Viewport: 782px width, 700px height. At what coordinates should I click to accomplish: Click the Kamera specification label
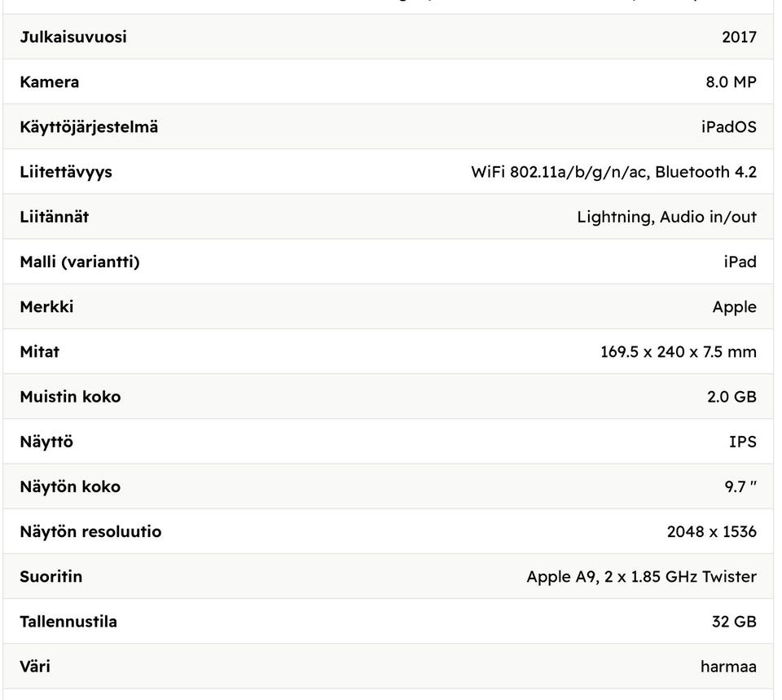point(50,81)
